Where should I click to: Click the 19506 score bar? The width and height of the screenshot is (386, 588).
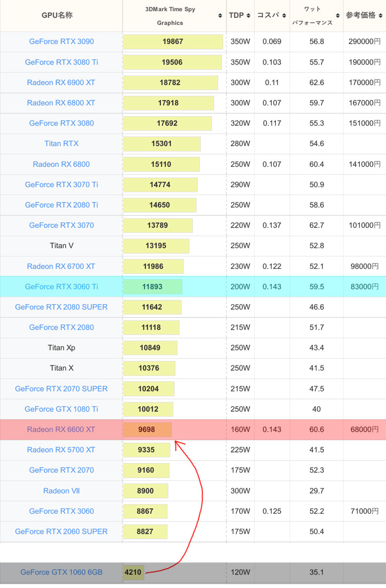172,62
